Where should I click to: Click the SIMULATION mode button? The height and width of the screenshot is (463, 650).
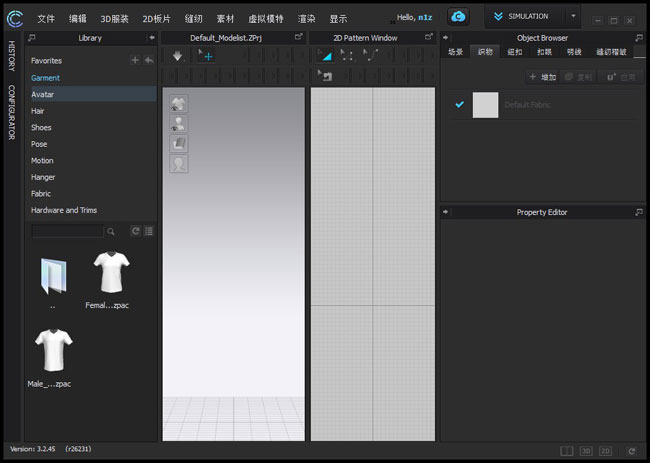[x=526, y=16]
